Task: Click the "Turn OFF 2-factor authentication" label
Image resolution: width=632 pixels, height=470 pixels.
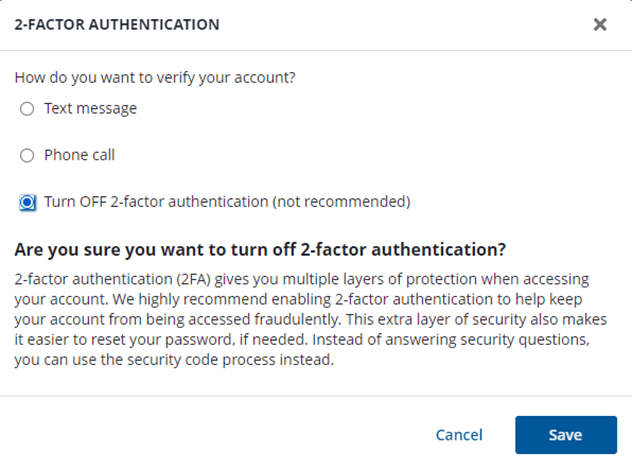Action: click(156, 202)
